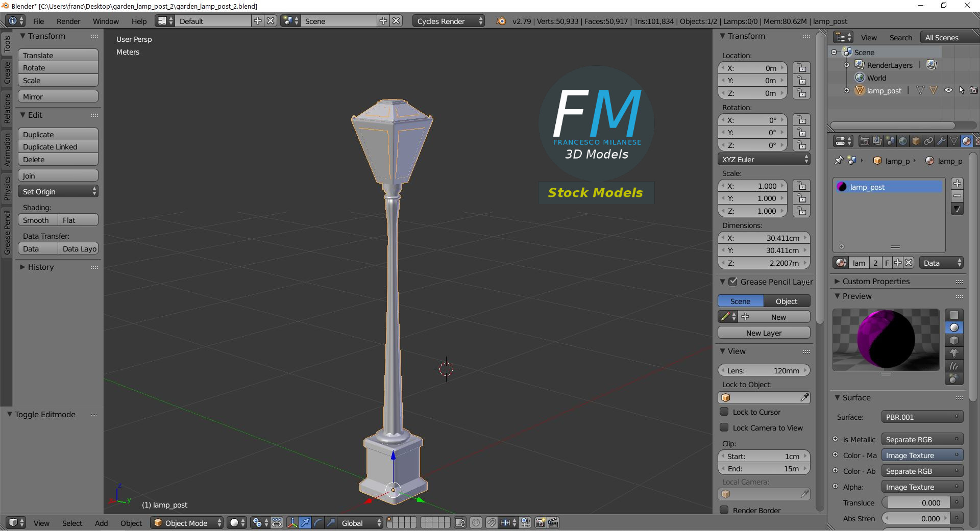Open the XYZ Euler rotation mode dropdown
This screenshot has width=980, height=531.
pyautogui.click(x=764, y=159)
